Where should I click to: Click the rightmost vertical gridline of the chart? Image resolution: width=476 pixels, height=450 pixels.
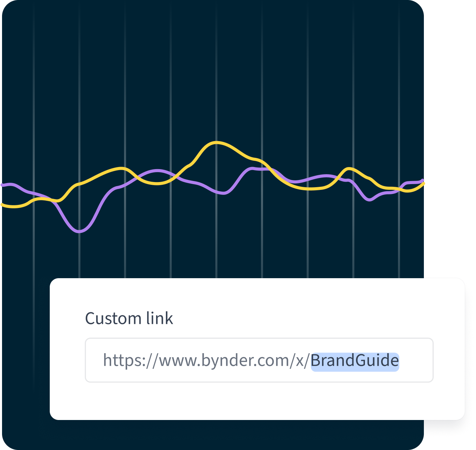pyautogui.click(x=399, y=102)
